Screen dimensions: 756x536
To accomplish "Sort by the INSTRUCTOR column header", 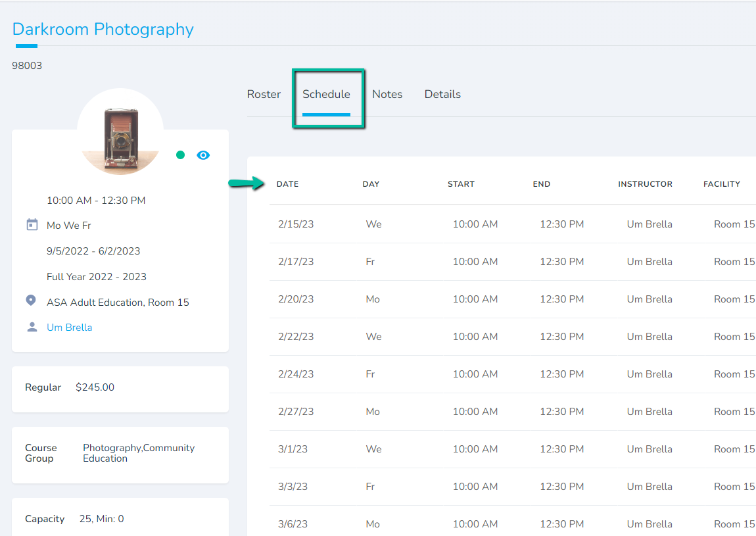I will (645, 183).
